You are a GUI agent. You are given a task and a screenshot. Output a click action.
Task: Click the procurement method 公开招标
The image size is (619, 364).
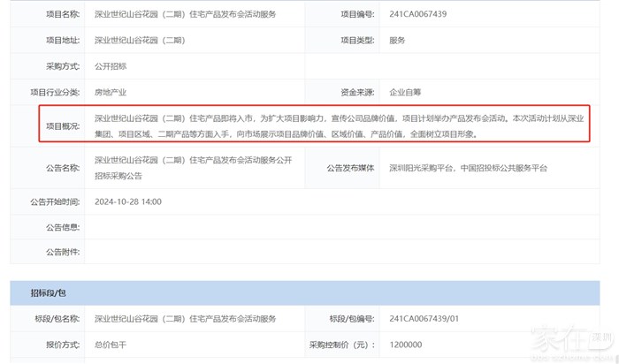(111, 66)
